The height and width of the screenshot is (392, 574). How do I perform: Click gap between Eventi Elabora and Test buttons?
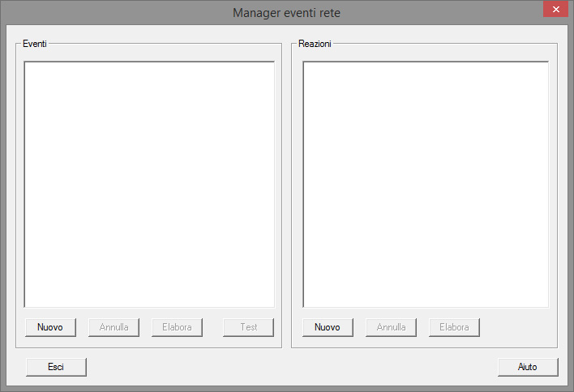tap(212, 327)
